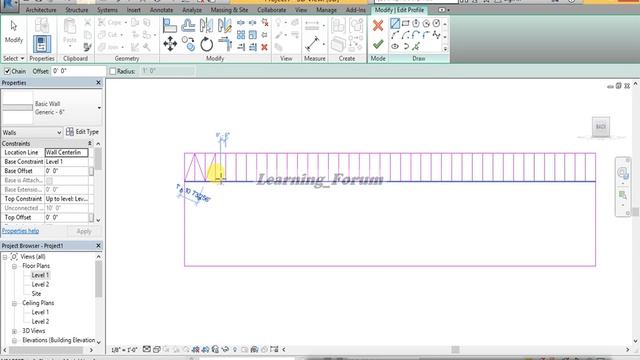Collapse the Ceiling Plans node
This screenshot has width=640, height=360.
click(x=14, y=303)
